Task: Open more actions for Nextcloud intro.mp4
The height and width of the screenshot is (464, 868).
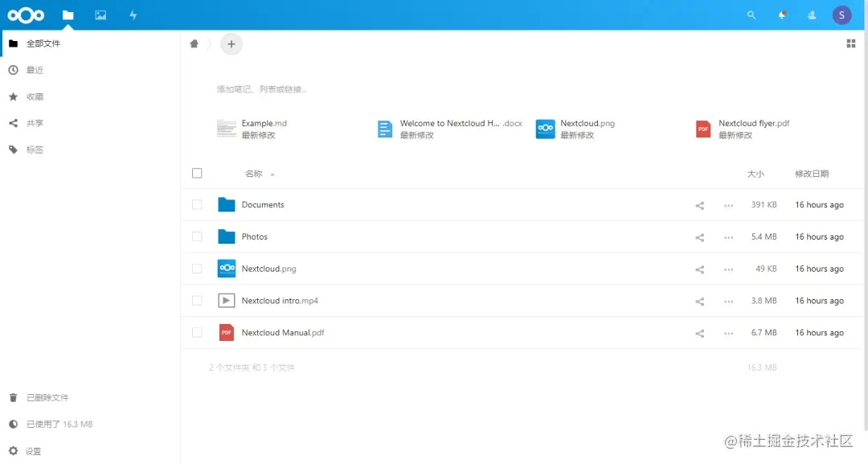Action: (728, 302)
